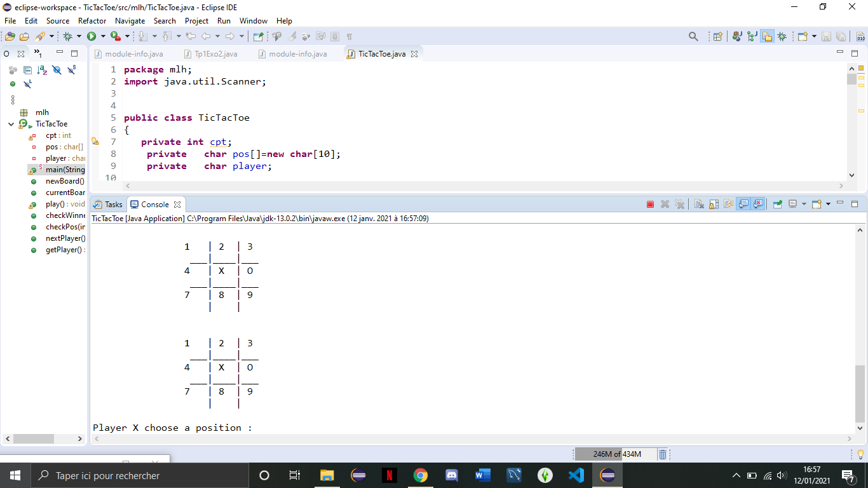Toggle Hide Local Types in Outline toolbar
Screen dimensions: 868x488
coord(27,84)
